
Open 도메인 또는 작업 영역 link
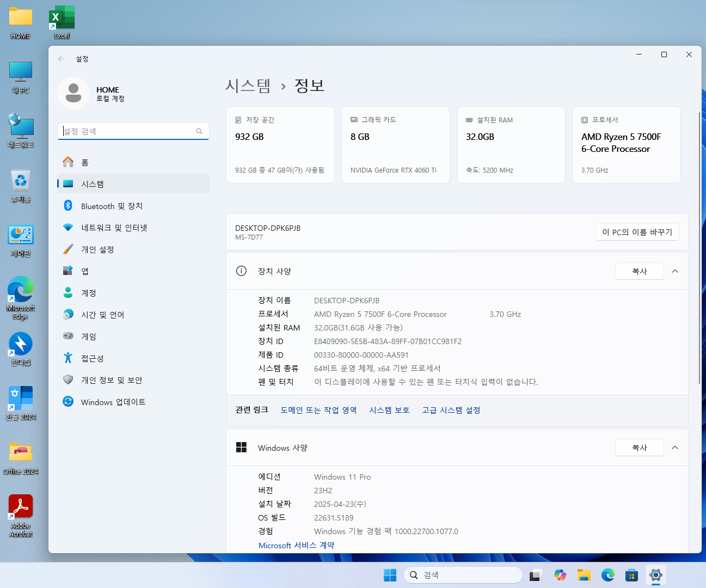tap(318, 410)
